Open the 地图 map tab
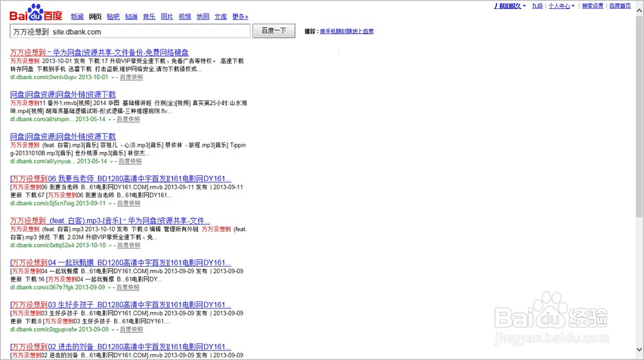The width and height of the screenshot is (644, 360). tap(203, 17)
